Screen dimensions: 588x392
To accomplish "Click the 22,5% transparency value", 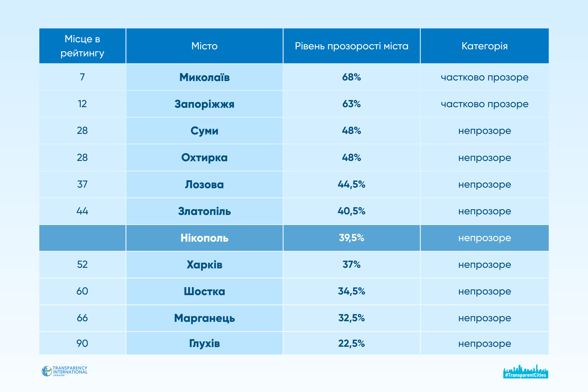I will click(x=351, y=343).
